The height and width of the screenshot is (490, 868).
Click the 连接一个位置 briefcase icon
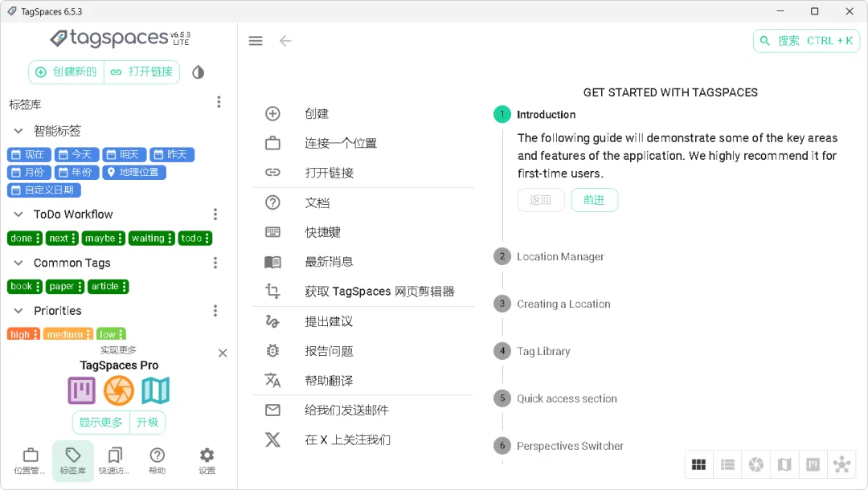coord(272,143)
